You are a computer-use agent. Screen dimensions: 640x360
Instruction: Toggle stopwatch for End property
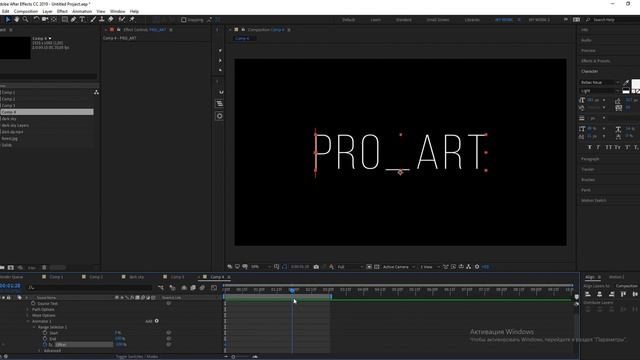point(45,338)
